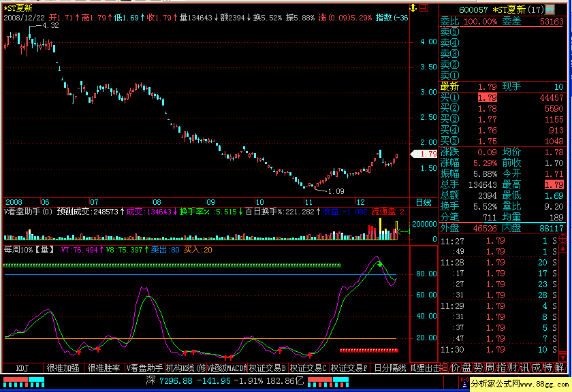Click the 外盘 46526 value
Screen dimensions: 572x392
(485, 228)
